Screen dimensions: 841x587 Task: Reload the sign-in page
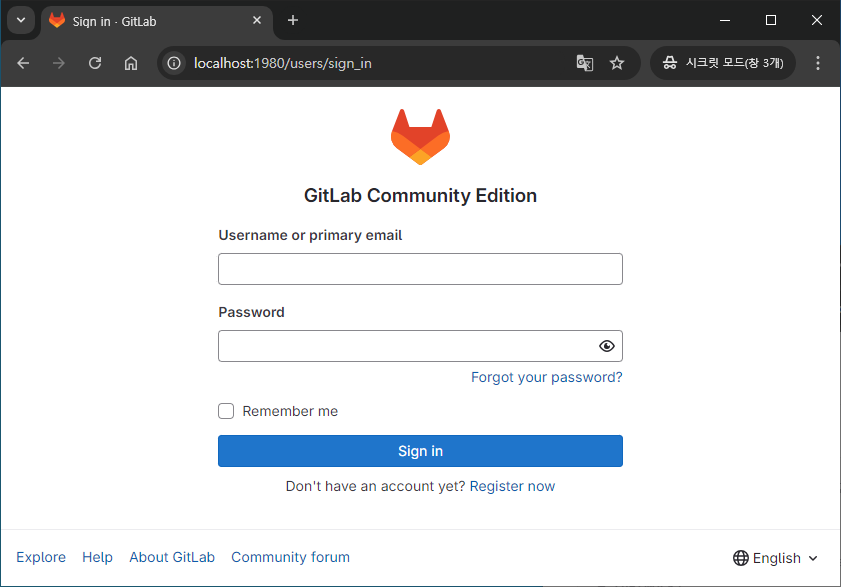95,63
